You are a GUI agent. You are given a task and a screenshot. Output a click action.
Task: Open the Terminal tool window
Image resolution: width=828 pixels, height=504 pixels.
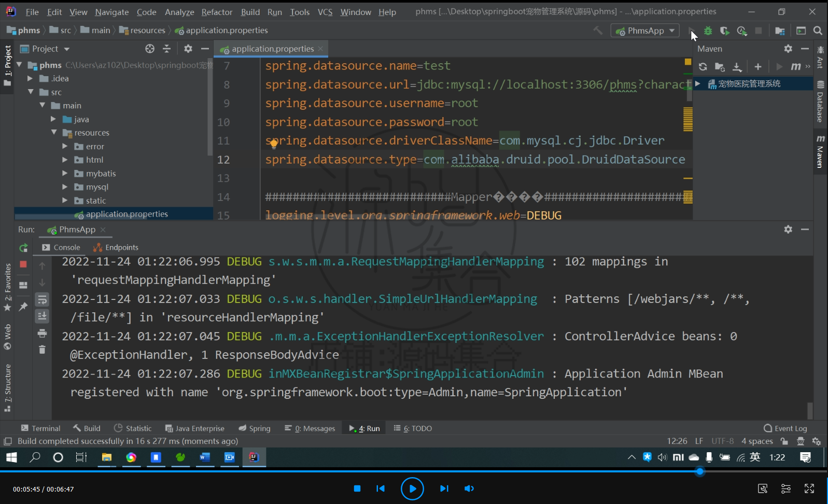click(x=40, y=428)
